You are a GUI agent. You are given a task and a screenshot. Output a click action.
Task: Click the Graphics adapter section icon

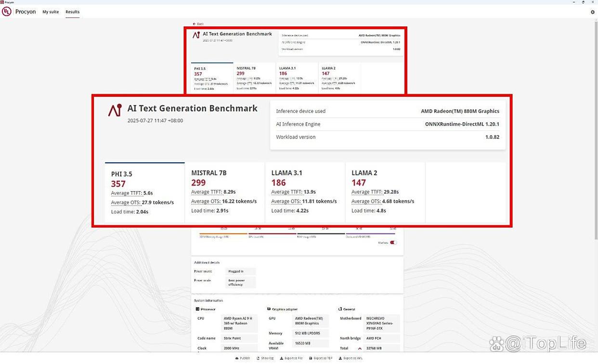pos(269,309)
